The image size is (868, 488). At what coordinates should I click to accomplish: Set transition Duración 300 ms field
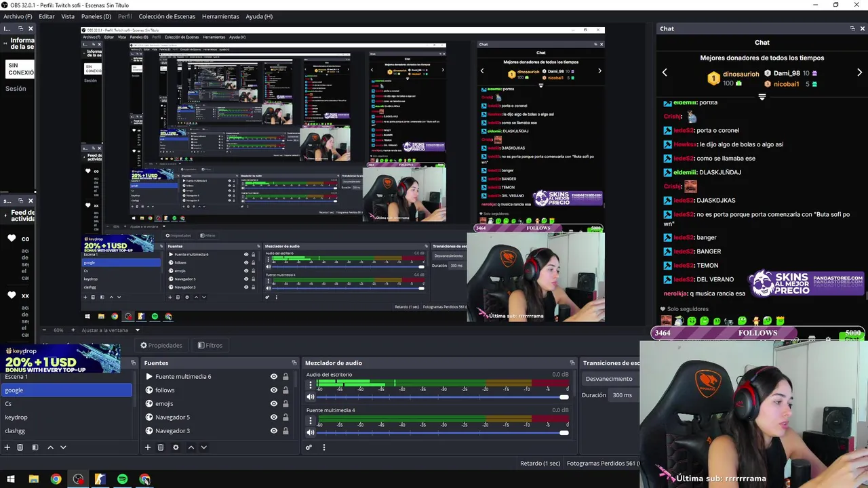[x=624, y=395]
